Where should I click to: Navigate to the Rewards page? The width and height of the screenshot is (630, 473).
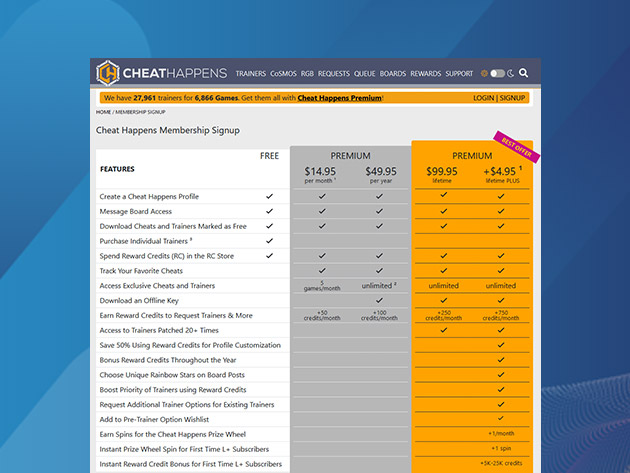click(x=425, y=74)
